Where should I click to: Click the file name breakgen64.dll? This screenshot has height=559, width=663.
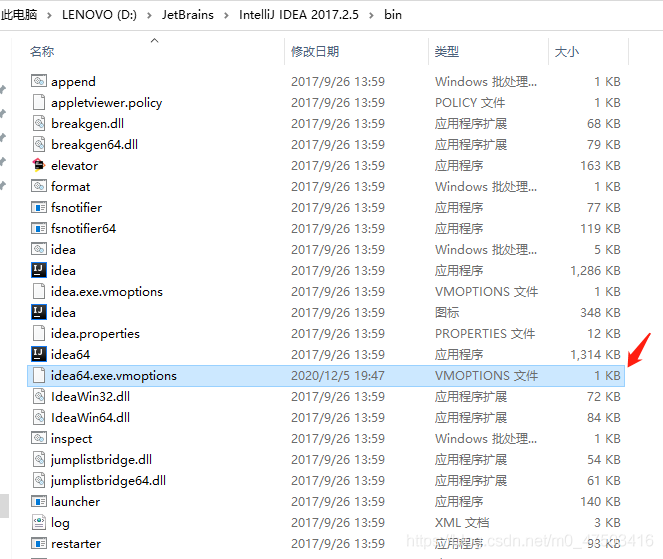(x=94, y=145)
